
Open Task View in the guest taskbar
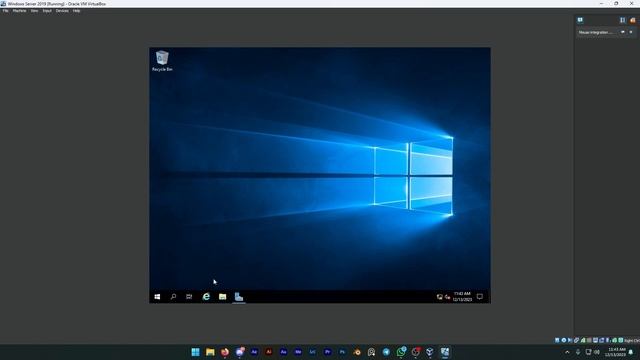pyautogui.click(x=189, y=297)
